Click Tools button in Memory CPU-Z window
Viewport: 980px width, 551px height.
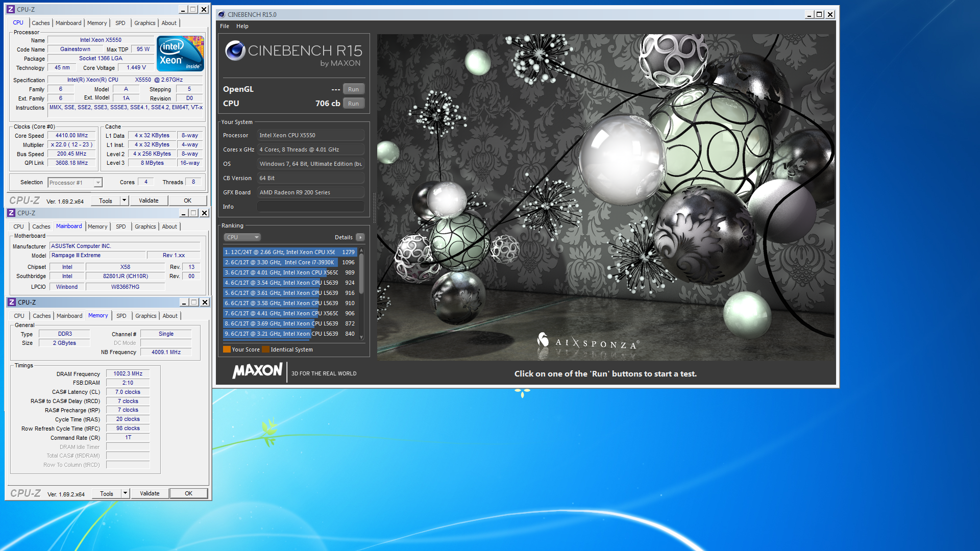(x=107, y=493)
